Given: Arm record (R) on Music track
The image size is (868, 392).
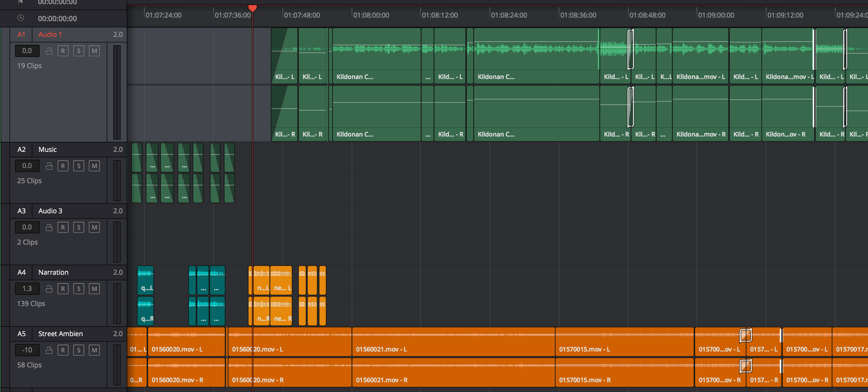Looking at the screenshot, I should tap(63, 166).
